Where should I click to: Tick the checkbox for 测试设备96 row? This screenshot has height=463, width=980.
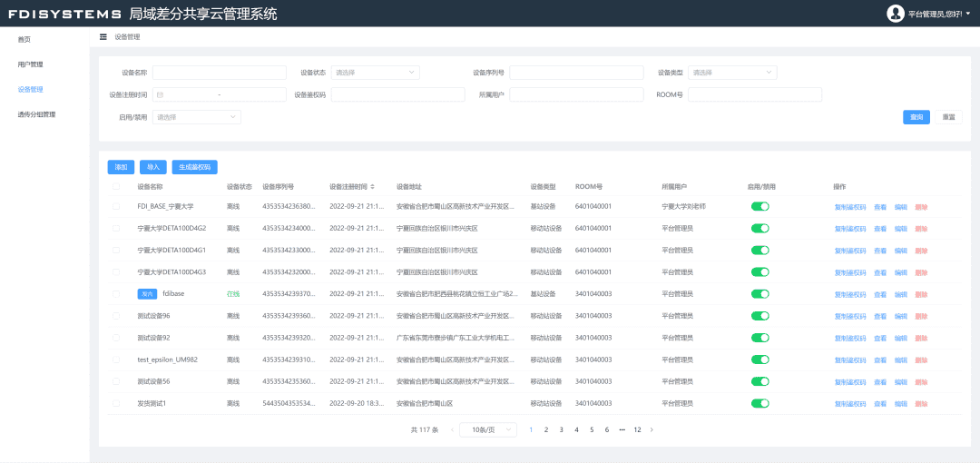point(115,316)
